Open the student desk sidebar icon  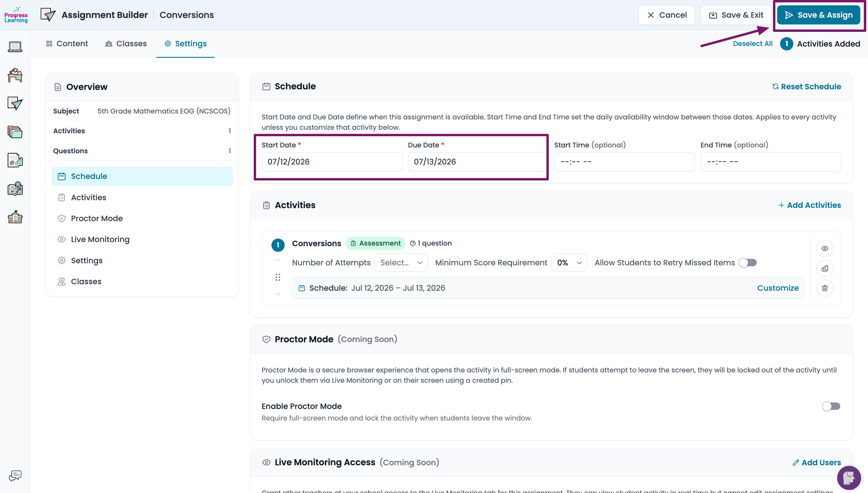point(15,75)
